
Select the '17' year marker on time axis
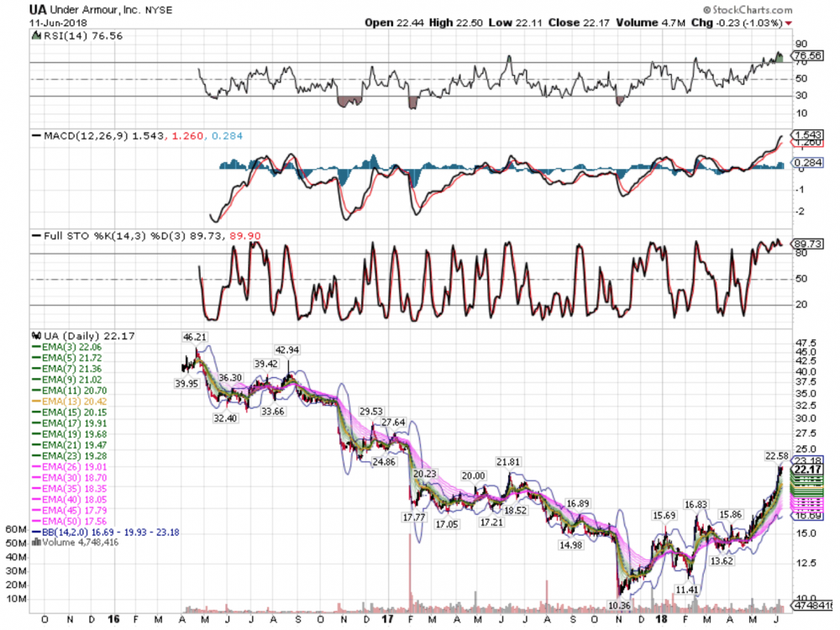tap(387, 619)
